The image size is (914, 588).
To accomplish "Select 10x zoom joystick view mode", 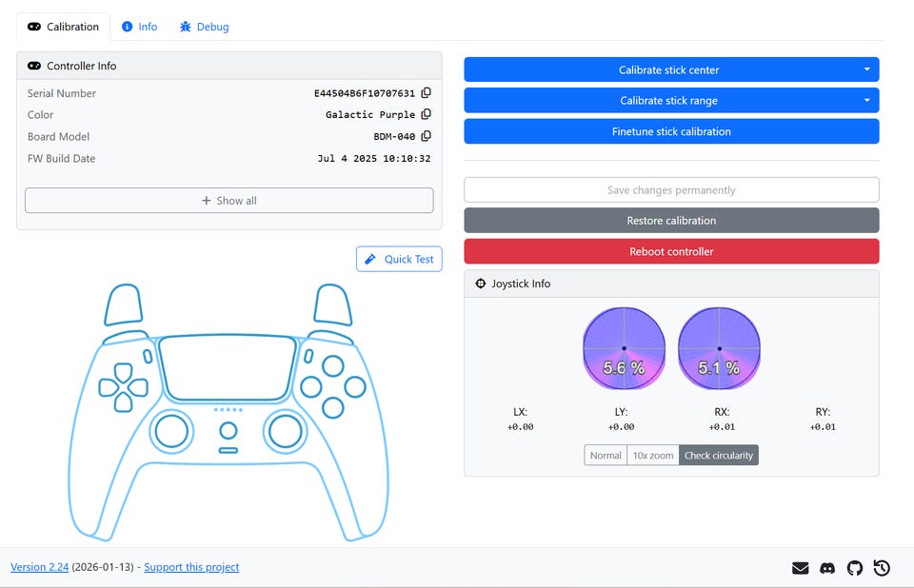I will point(653,455).
